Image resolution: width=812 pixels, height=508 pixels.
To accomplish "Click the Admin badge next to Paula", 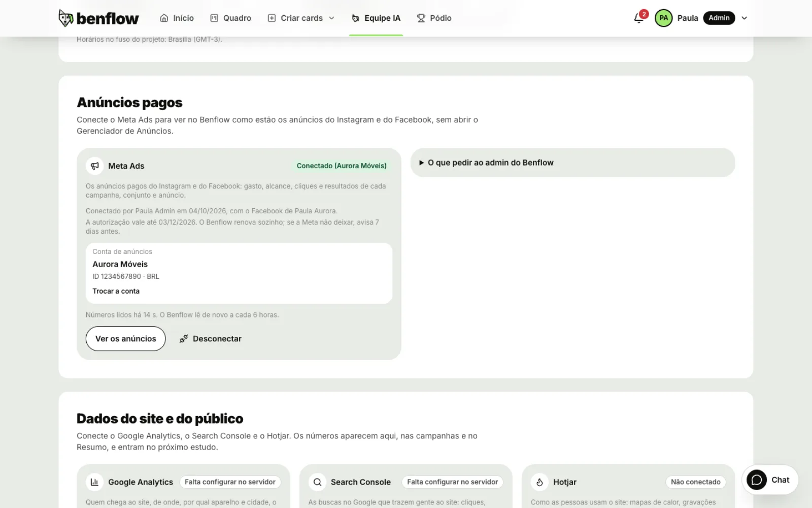I will point(719,18).
